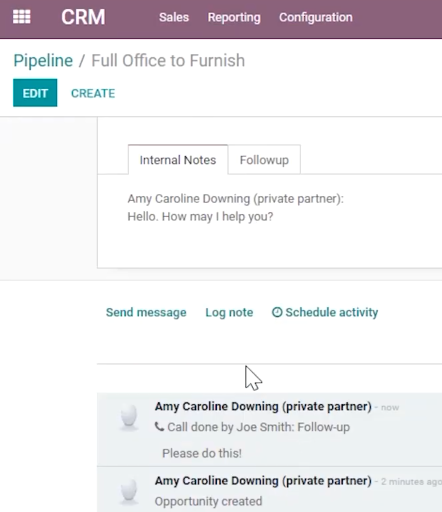Open the Configuration menu
The width and height of the screenshot is (442, 512).
[316, 17]
